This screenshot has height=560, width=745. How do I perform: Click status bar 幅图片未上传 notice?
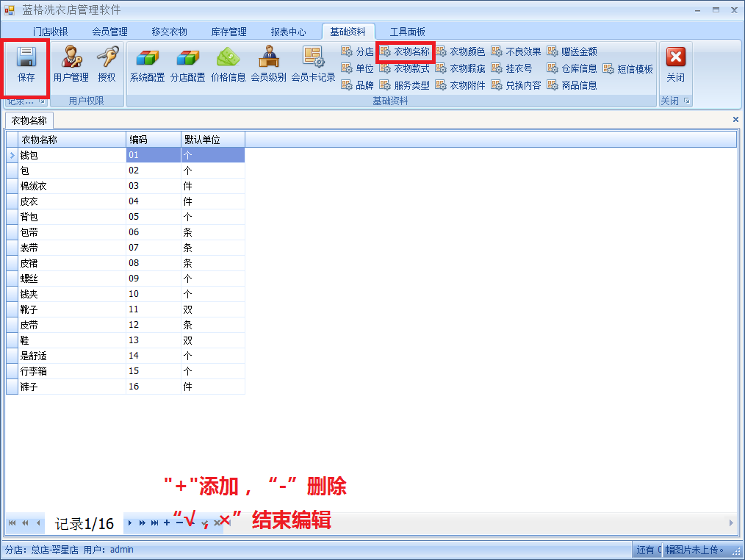pos(694,550)
